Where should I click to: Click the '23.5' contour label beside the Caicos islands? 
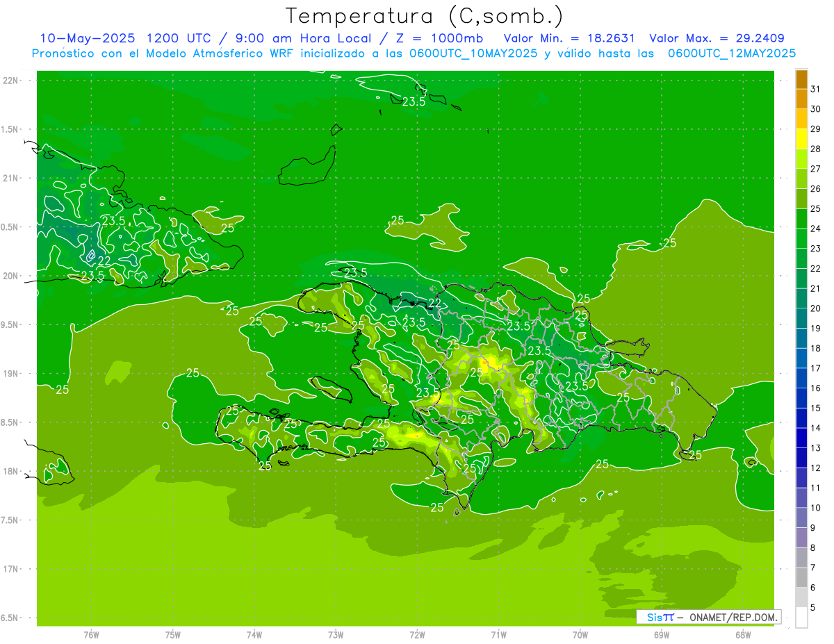click(x=414, y=101)
